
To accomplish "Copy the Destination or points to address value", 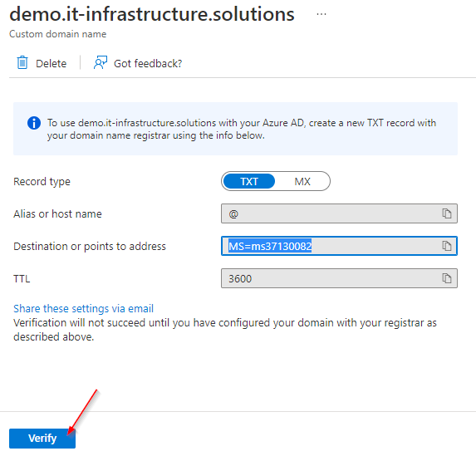I will tap(447, 246).
